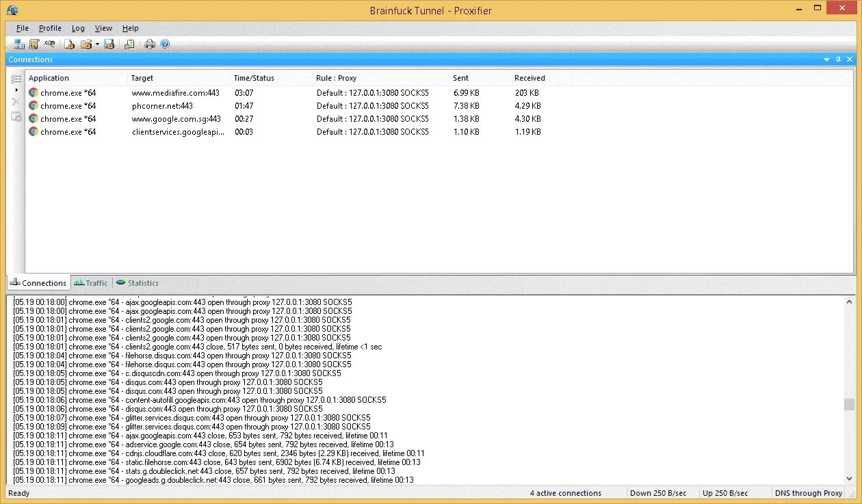Expand the small arrow under the list view icon

coord(16,90)
